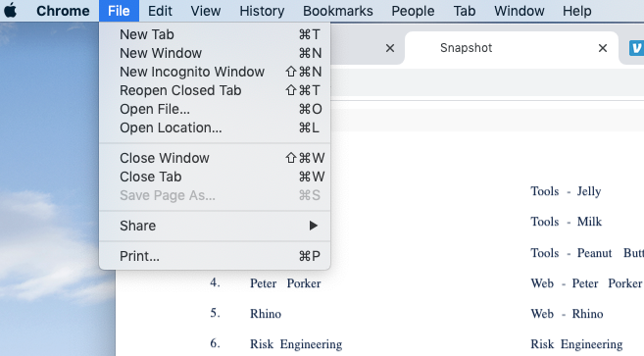Click Peter Porker list item

click(x=285, y=283)
